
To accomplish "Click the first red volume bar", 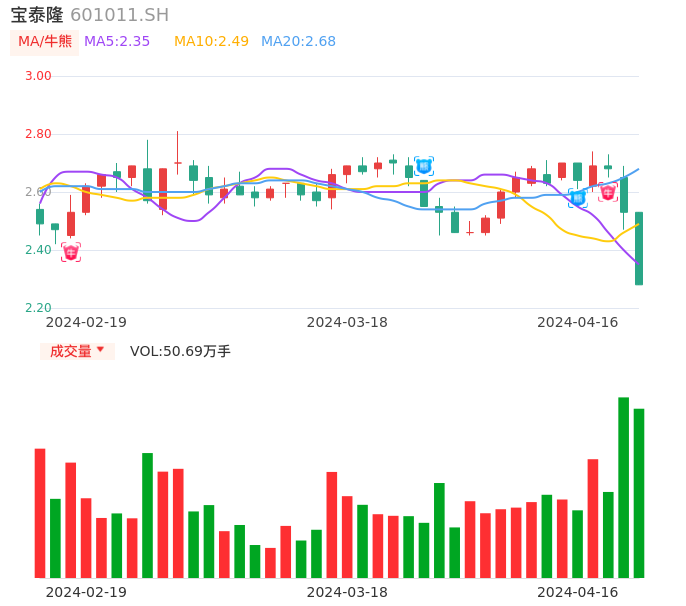I will pyautogui.click(x=40, y=512).
